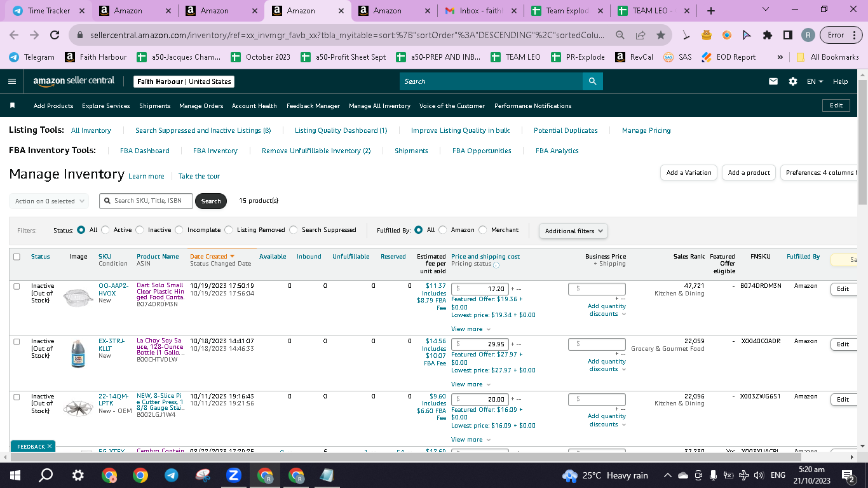
Task: Click the browser reload button
Action: click(55, 35)
